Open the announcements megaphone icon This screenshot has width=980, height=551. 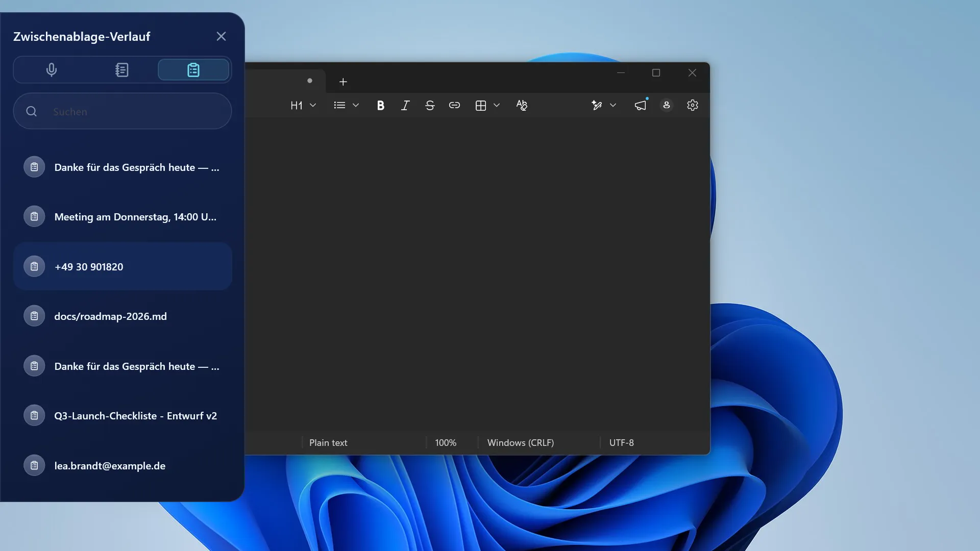(x=641, y=105)
